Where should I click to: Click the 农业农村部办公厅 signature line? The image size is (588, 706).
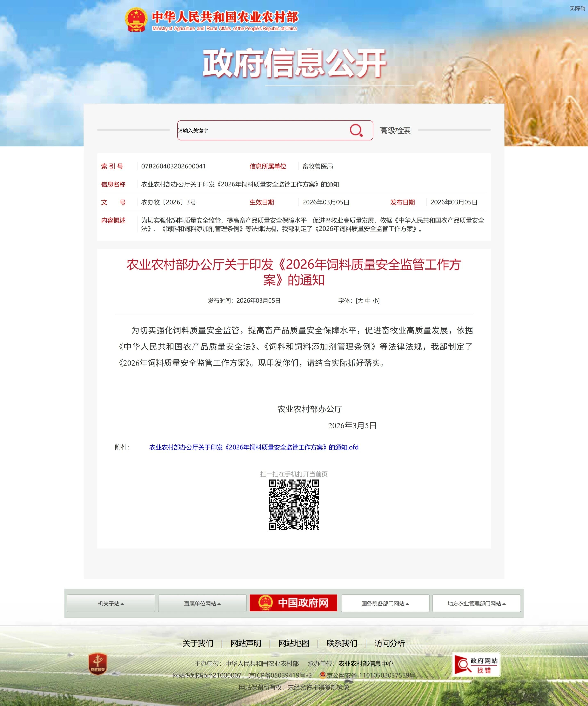pyautogui.click(x=309, y=409)
